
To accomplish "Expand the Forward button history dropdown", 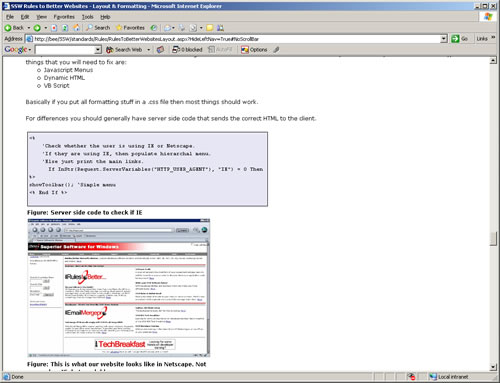I will (x=46, y=28).
